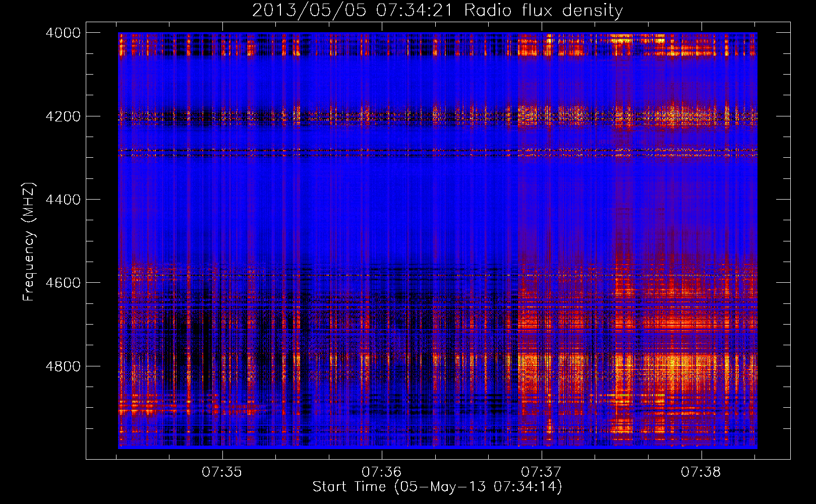The width and height of the screenshot is (816, 504).
Task: Select the 4200 frequency axis label
Action: (x=63, y=116)
